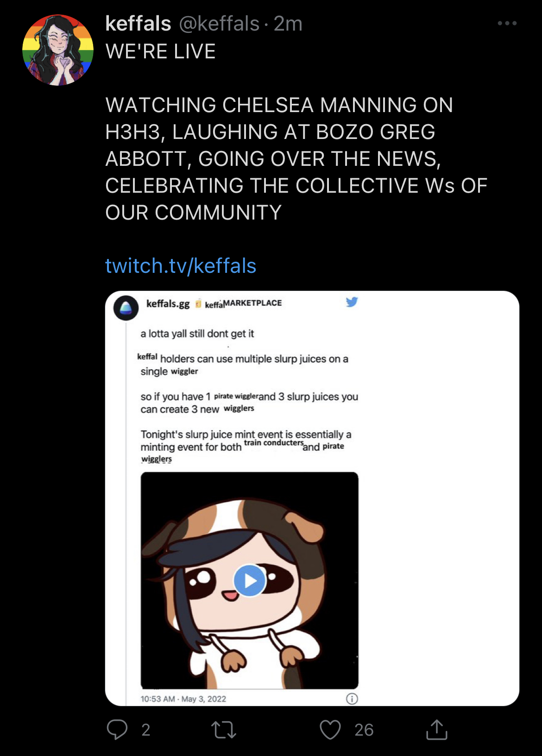Play the embedded video of the cartoon character
542x756 pixels.
249,580
